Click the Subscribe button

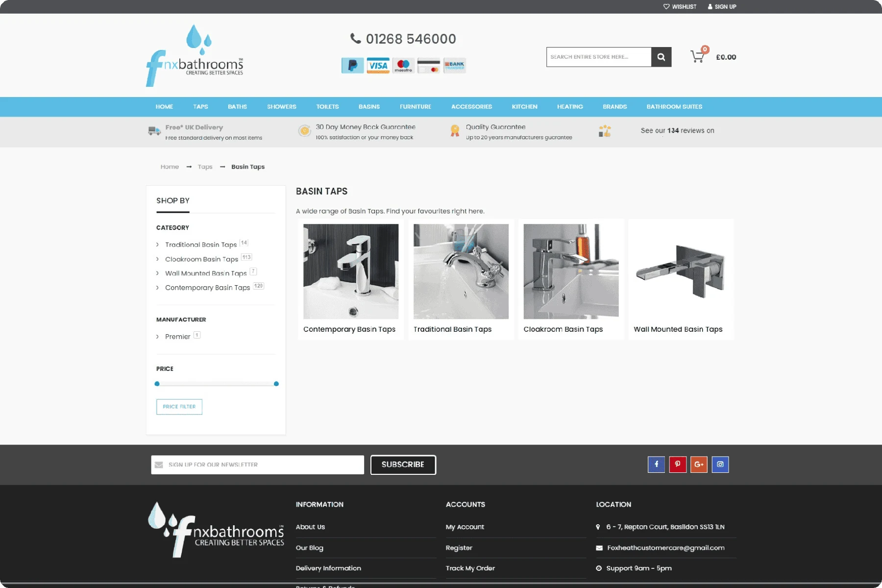tap(403, 465)
